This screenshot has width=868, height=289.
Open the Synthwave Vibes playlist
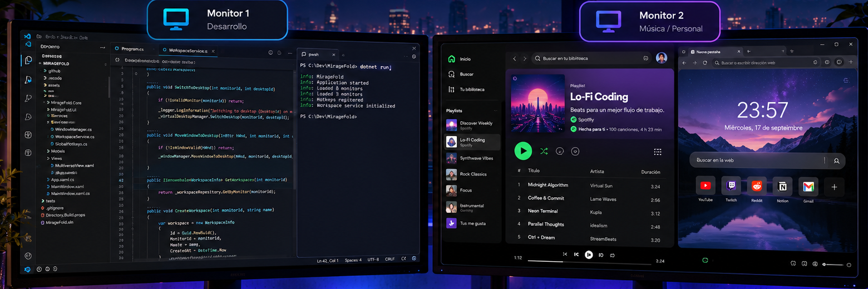[472, 158]
